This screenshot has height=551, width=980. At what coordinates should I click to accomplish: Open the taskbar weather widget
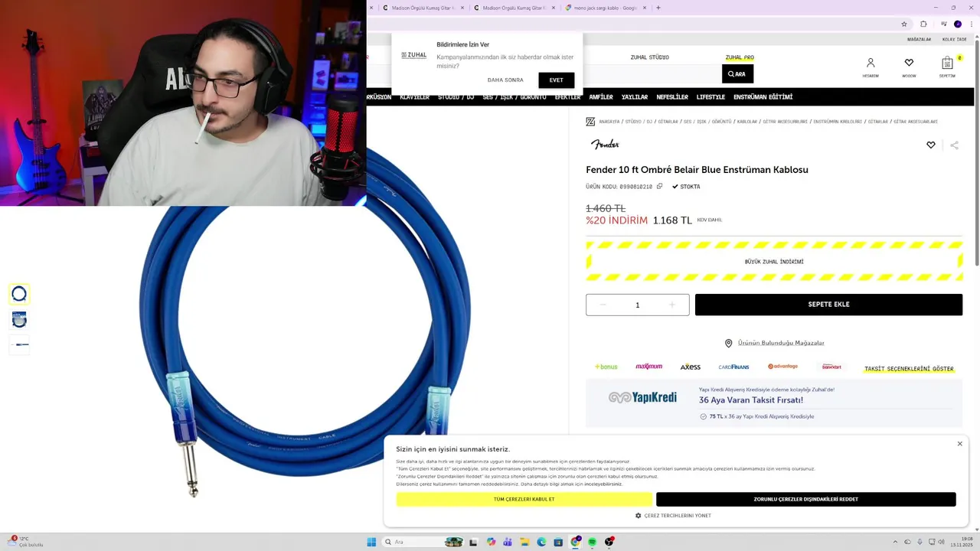click(x=25, y=542)
